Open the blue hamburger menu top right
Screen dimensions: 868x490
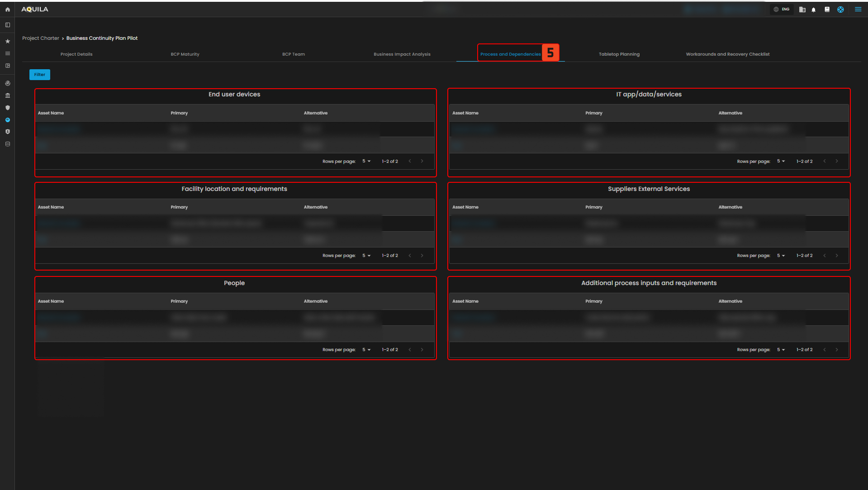858,10
